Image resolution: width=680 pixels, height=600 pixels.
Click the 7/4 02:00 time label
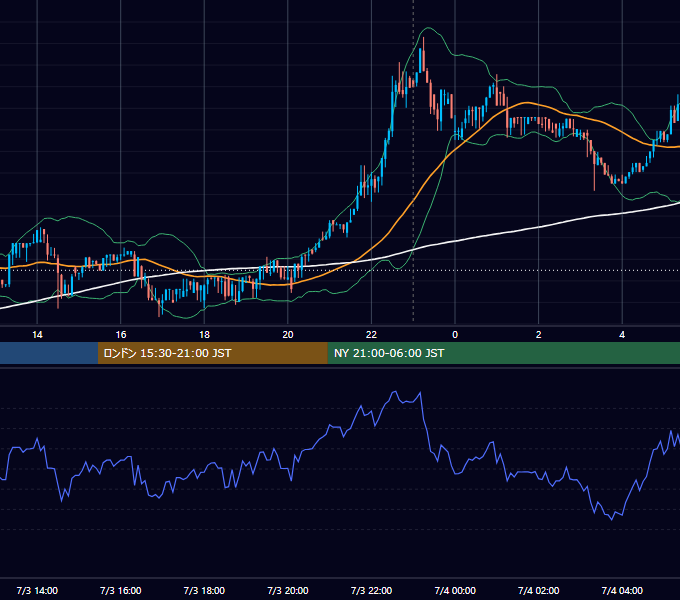click(538, 590)
